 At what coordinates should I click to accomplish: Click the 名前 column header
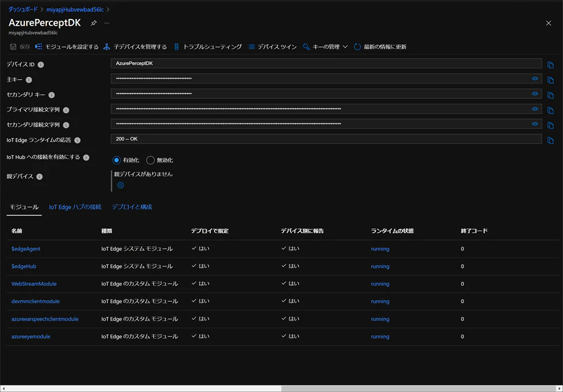16,231
